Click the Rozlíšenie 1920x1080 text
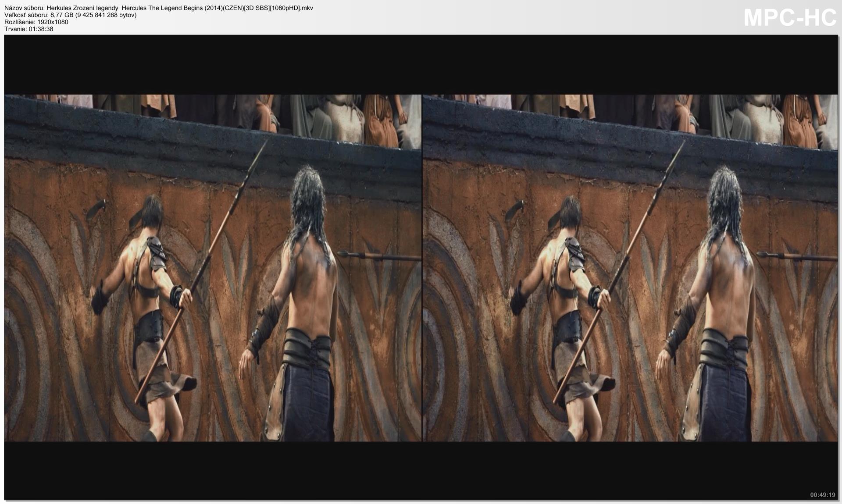The height and width of the screenshot is (504, 842). click(36, 22)
